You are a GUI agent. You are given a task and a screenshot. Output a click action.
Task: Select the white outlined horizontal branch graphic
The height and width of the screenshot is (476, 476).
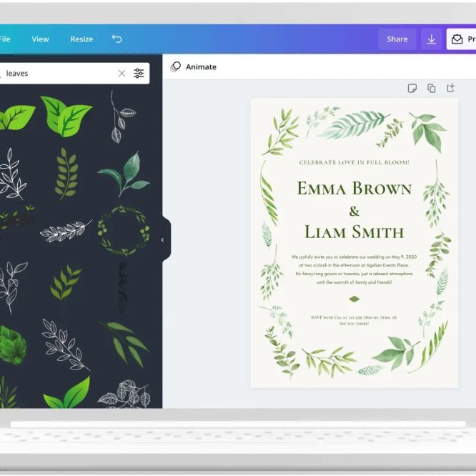click(x=66, y=230)
